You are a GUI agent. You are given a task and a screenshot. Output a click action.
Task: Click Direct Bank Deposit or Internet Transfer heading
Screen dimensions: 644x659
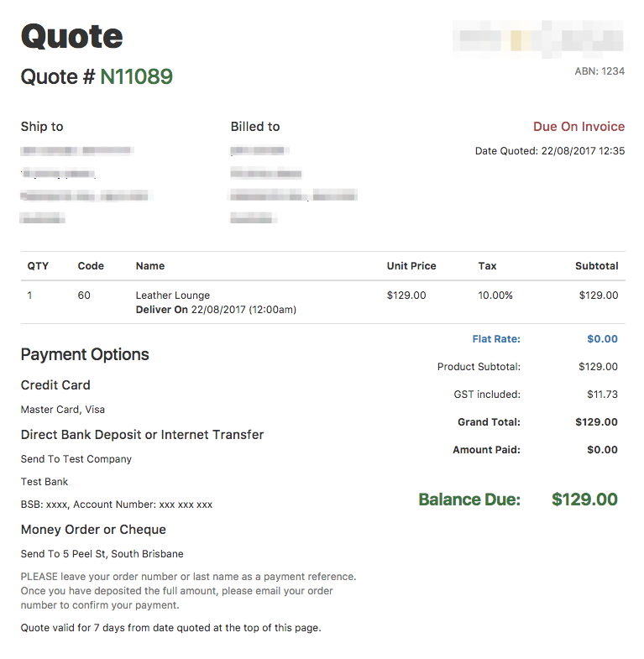click(x=142, y=435)
